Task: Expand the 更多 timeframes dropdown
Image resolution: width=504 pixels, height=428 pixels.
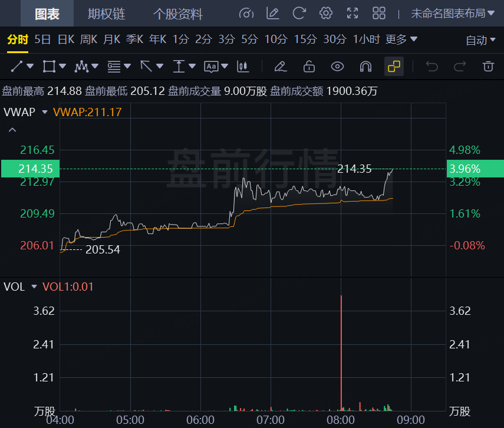Action: tap(401, 39)
